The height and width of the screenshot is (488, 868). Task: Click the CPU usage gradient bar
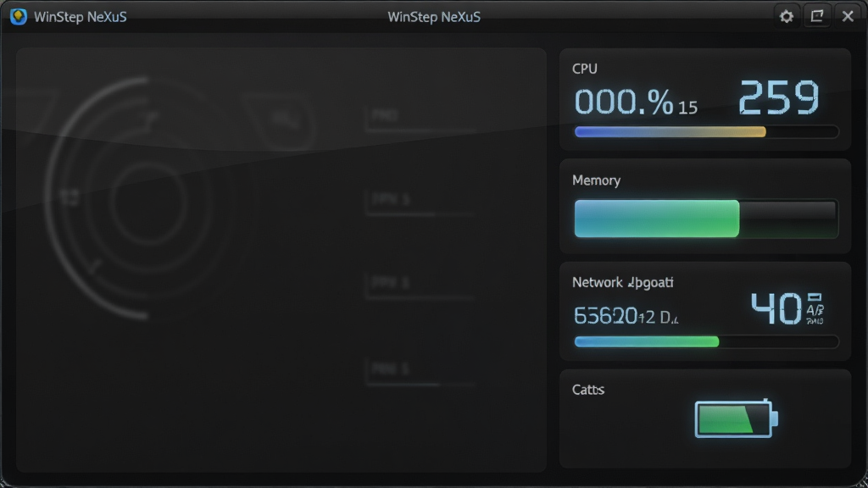tap(706, 131)
